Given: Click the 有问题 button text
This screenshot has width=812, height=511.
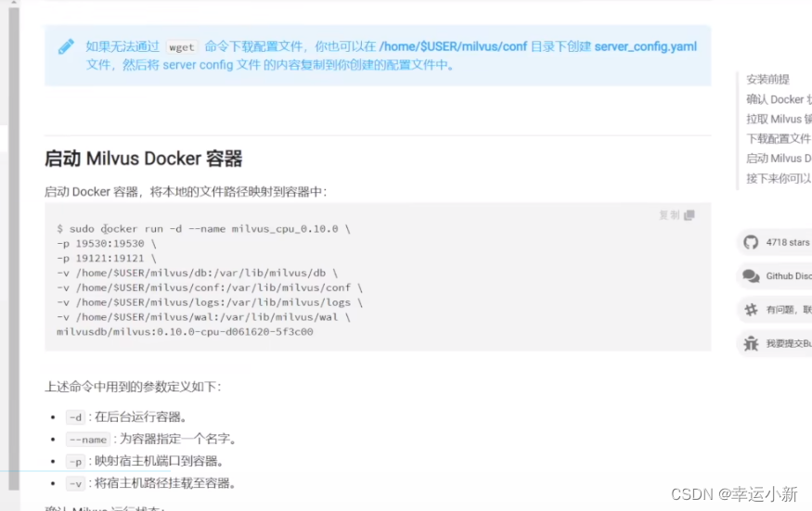Looking at the screenshot, I should tap(789, 310).
